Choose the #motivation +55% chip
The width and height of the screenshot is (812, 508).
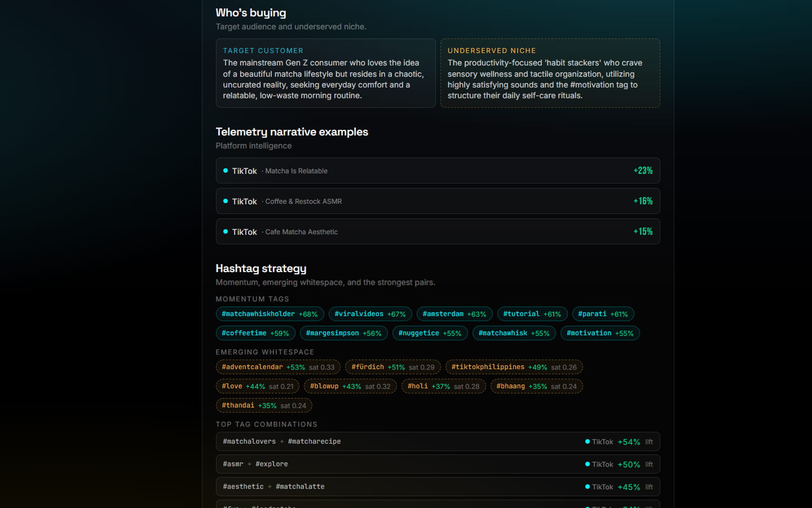[600, 333]
